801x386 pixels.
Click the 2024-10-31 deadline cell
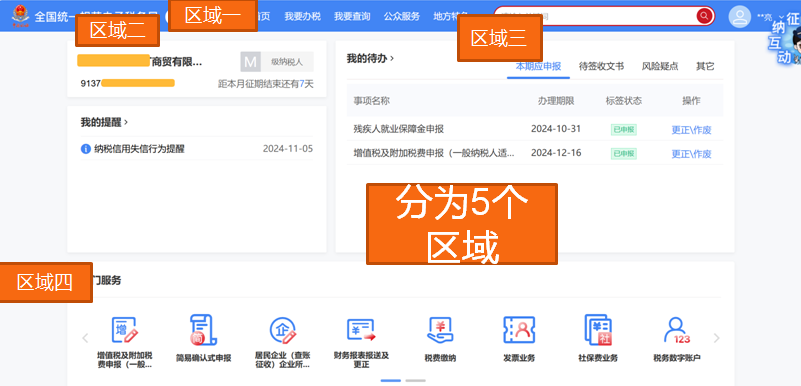[556, 129]
